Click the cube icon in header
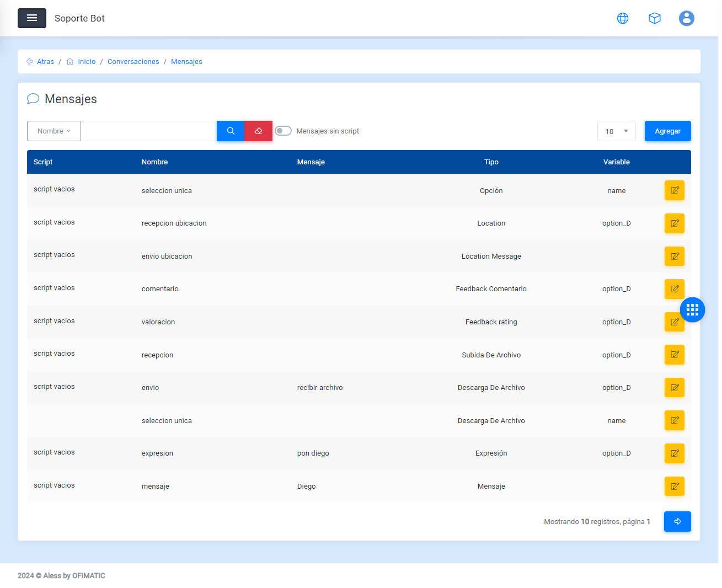The height and width of the screenshot is (588, 722). pyautogui.click(x=654, y=18)
